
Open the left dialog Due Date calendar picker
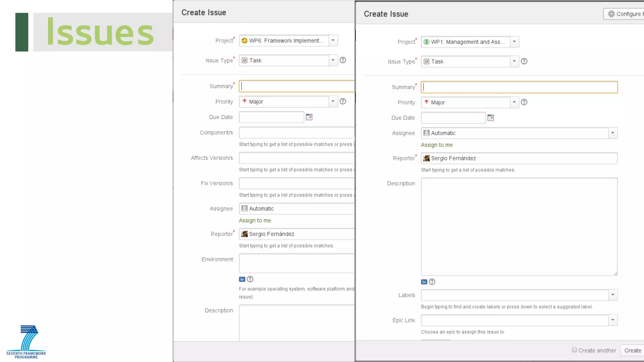[x=309, y=117]
